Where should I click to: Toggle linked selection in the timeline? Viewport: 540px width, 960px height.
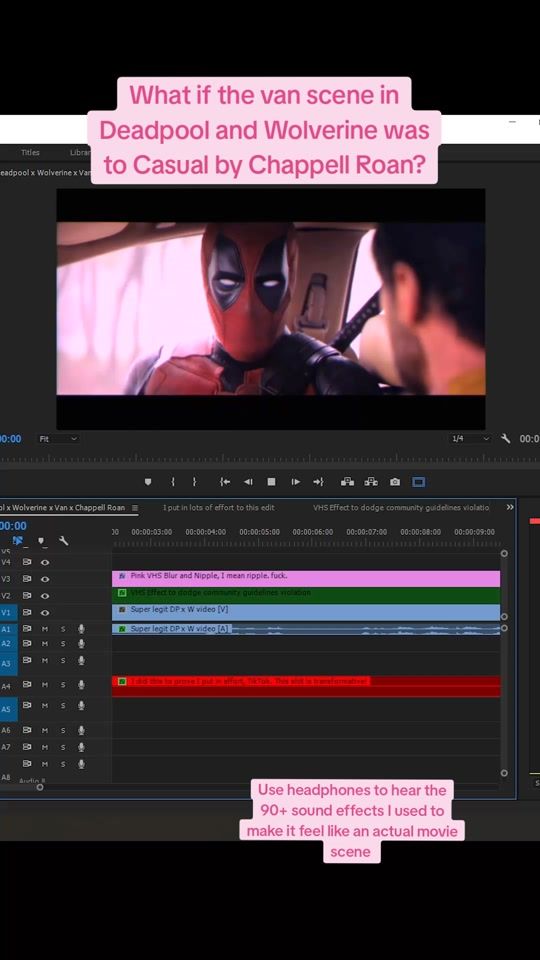point(18,541)
